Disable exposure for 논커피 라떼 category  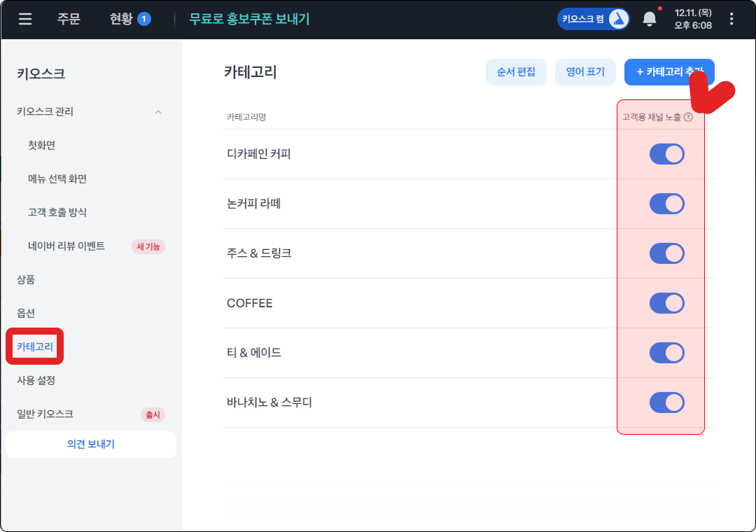click(x=666, y=204)
